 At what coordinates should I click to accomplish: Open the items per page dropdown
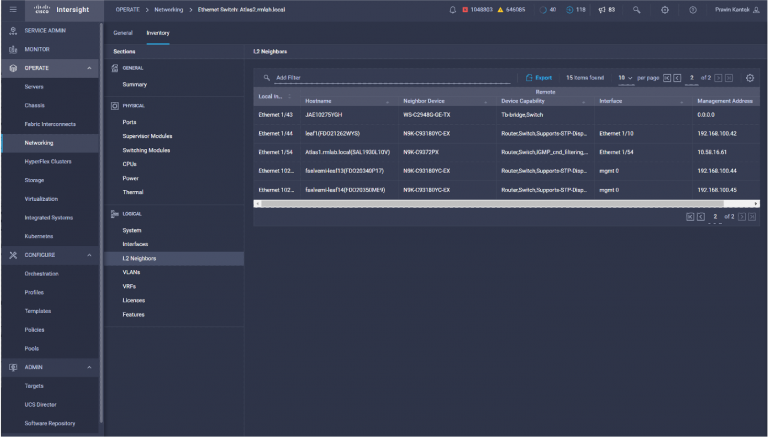625,78
